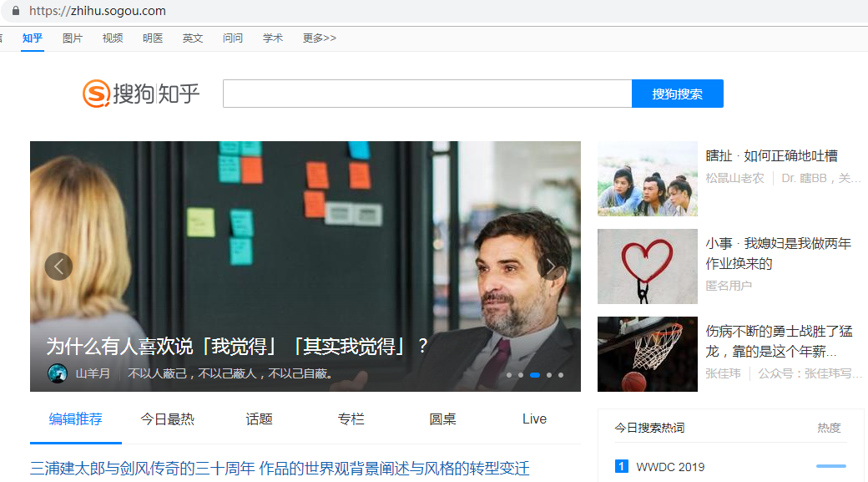Open the 明医 navigation item
Viewport: 868px width, 482px height.
(153, 38)
